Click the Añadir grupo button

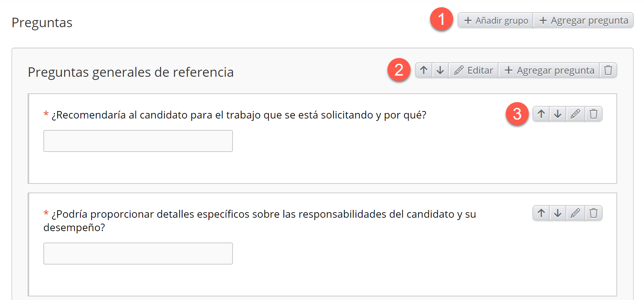point(496,20)
